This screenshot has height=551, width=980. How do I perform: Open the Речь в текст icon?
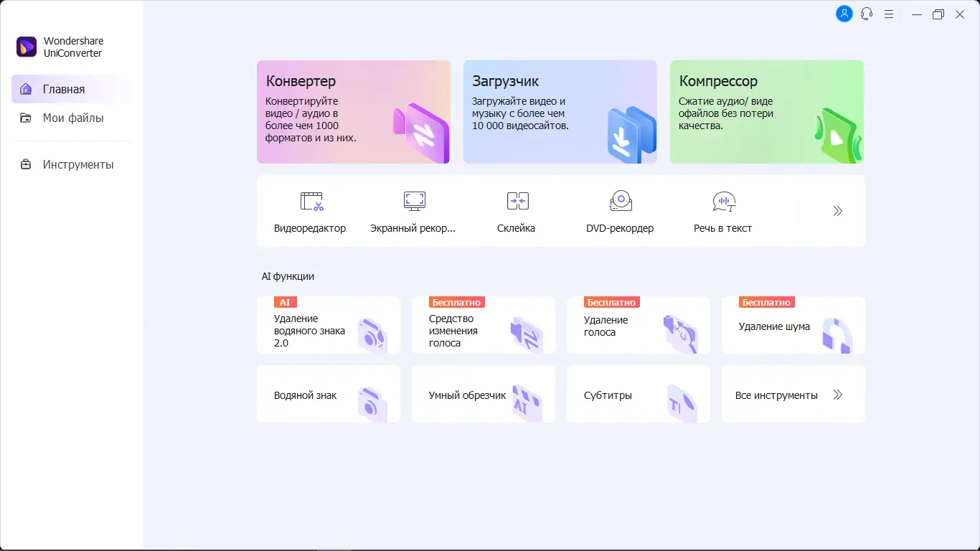click(x=723, y=202)
